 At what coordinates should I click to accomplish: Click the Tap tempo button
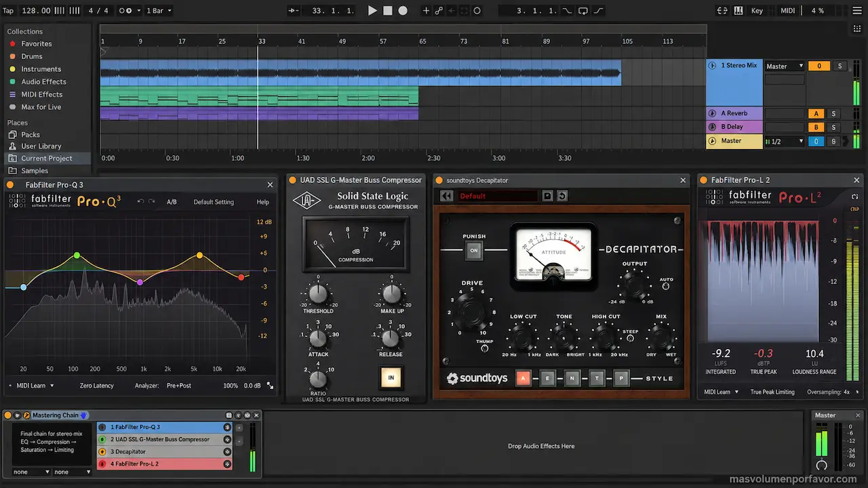[8, 11]
